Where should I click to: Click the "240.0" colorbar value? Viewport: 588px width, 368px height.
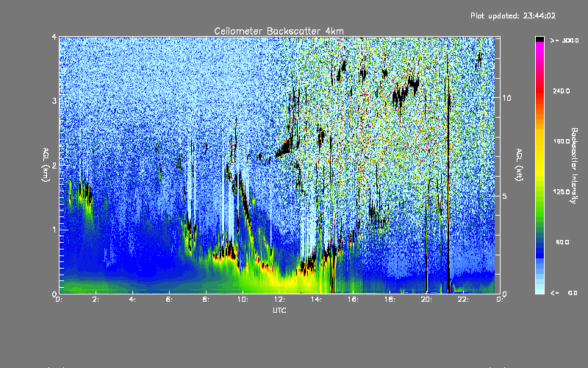(562, 91)
